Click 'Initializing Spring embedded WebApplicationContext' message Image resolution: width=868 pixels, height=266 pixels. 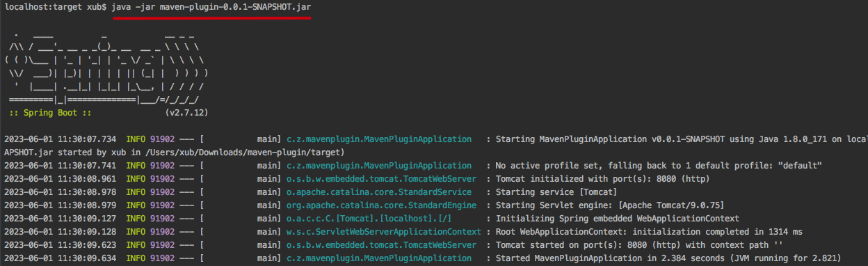tap(617, 218)
